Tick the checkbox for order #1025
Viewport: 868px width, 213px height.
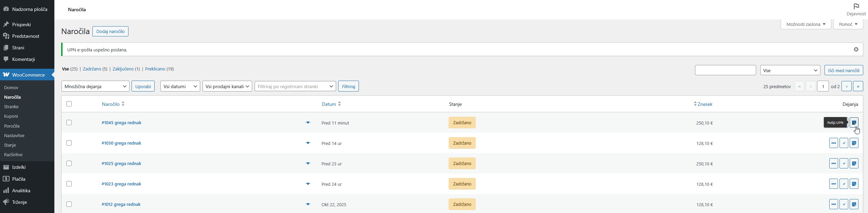pos(69,163)
